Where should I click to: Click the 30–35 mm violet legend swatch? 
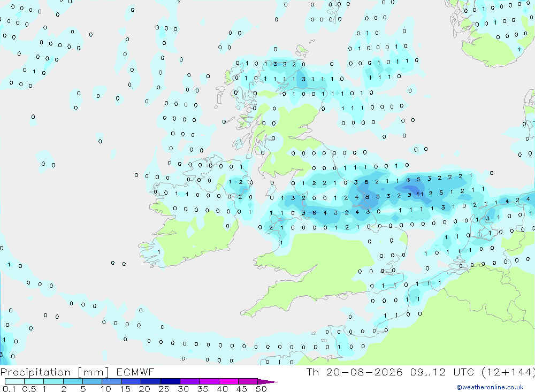(x=190, y=381)
